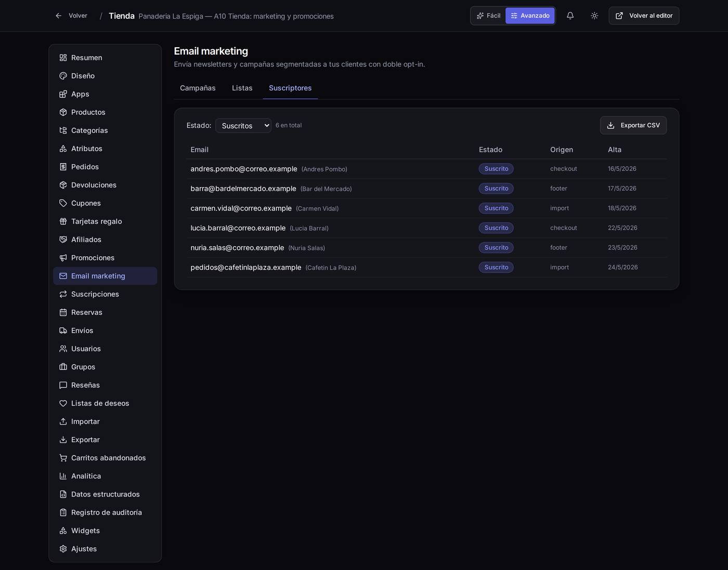This screenshot has width=728, height=570.
Task: Click the Envíos truck icon
Action: [x=63, y=330]
